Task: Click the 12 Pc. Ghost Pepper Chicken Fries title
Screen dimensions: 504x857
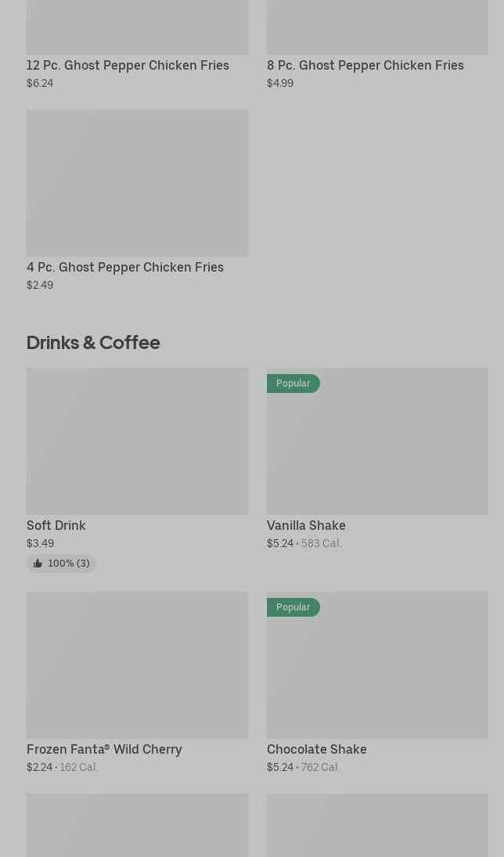Action: pyautogui.click(x=128, y=65)
